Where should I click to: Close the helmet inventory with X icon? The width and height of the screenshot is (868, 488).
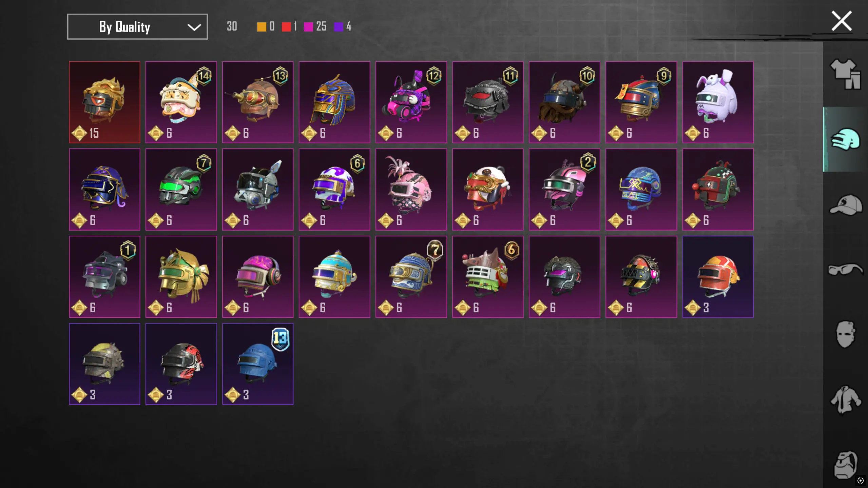click(x=841, y=21)
